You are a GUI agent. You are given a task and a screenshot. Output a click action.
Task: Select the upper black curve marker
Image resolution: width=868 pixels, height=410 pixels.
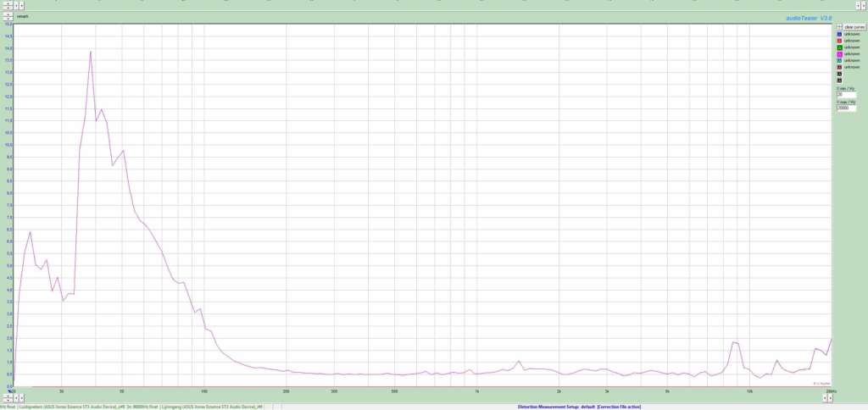click(839, 74)
